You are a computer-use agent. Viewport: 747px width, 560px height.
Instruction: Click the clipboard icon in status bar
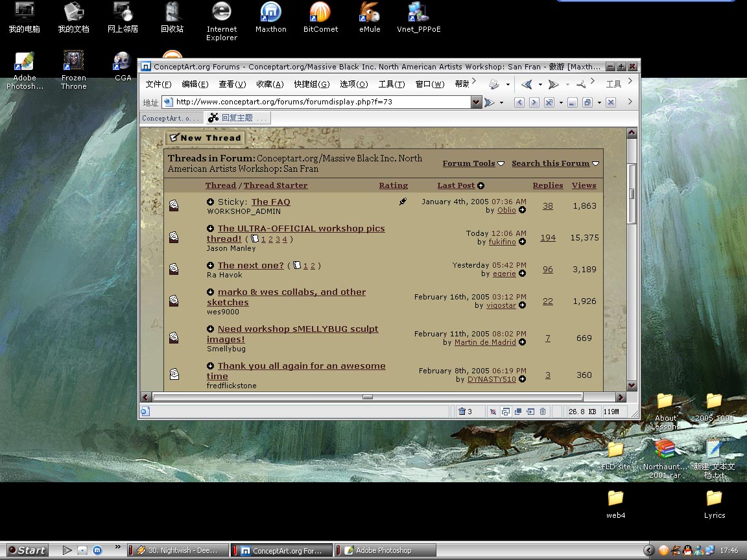543,412
